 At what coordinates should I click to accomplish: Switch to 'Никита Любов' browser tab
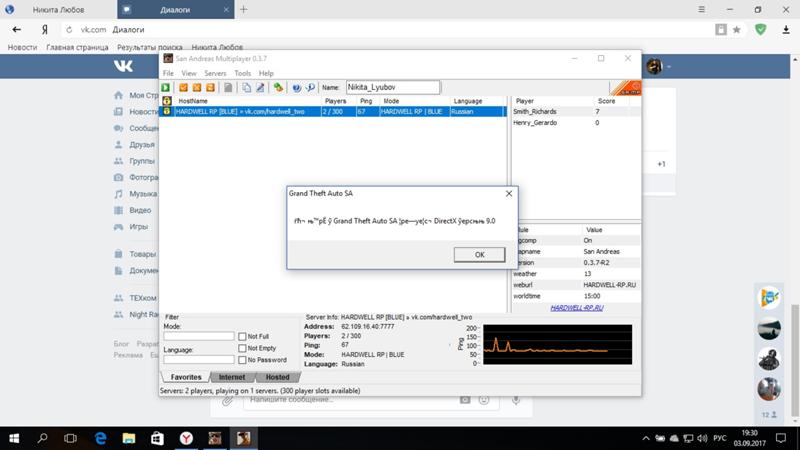pos(59,10)
